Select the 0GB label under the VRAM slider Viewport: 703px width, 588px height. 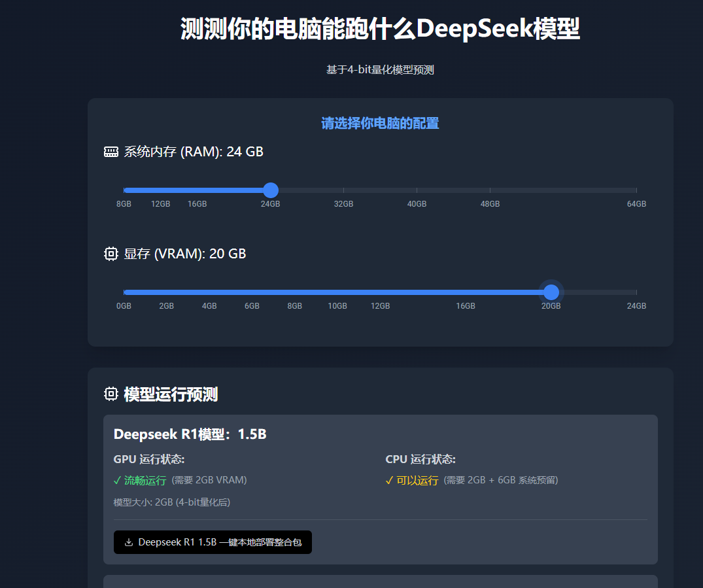(124, 306)
